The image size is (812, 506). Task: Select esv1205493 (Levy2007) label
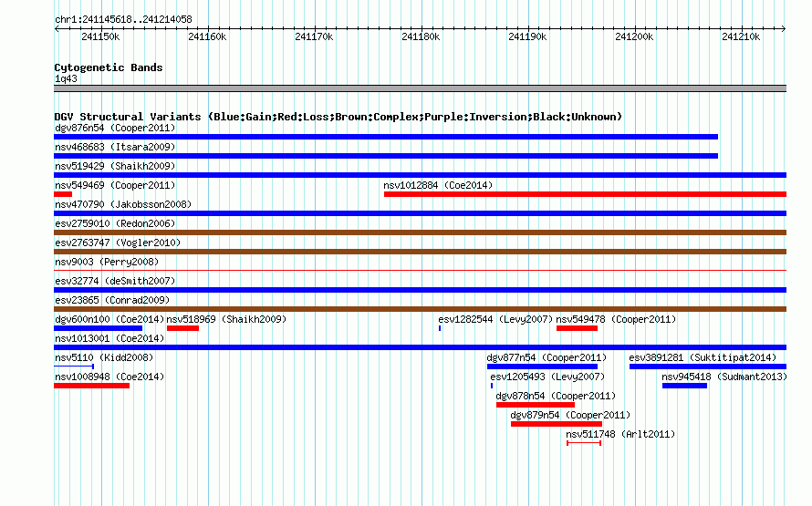[547, 377]
